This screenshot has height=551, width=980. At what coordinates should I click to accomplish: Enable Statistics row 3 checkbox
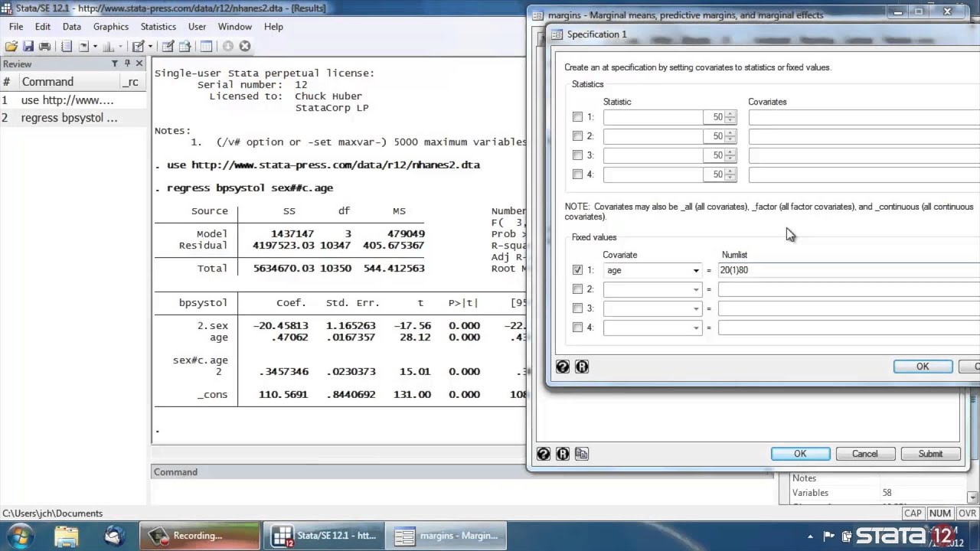pyautogui.click(x=578, y=155)
